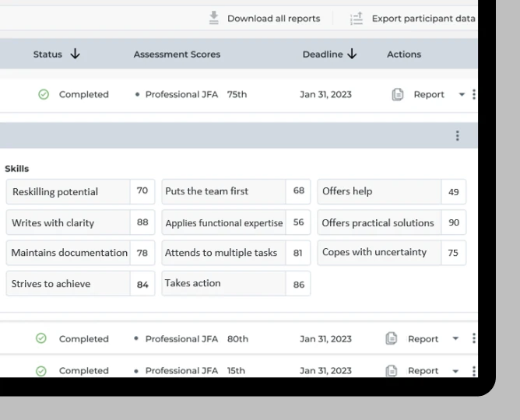Expand the Report dropdown arrow for 75th row
Viewport: 520px width, 420px height.
(462, 95)
